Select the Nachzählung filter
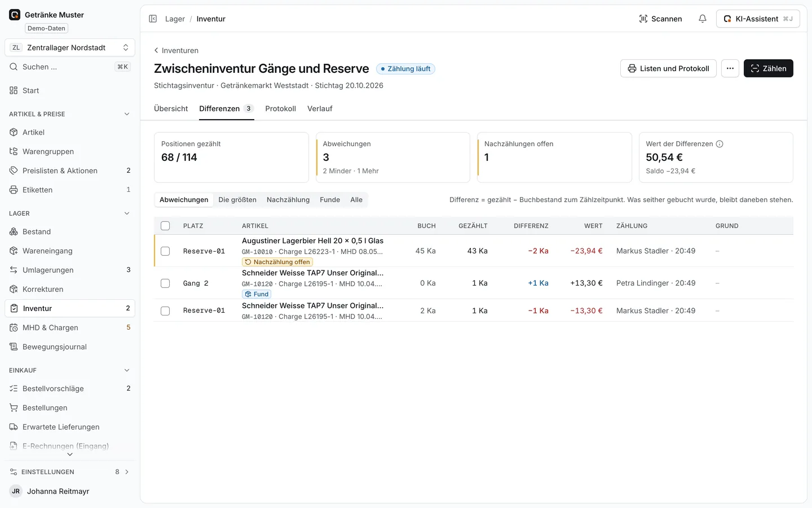Image resolution: width=812 pixels, height=508 pixels. [288, 200]
